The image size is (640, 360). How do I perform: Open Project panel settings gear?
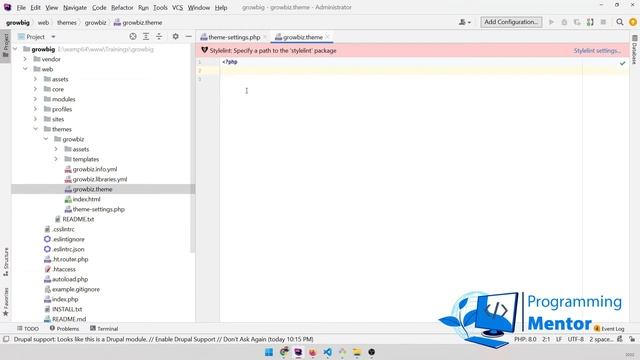point(176,37)
